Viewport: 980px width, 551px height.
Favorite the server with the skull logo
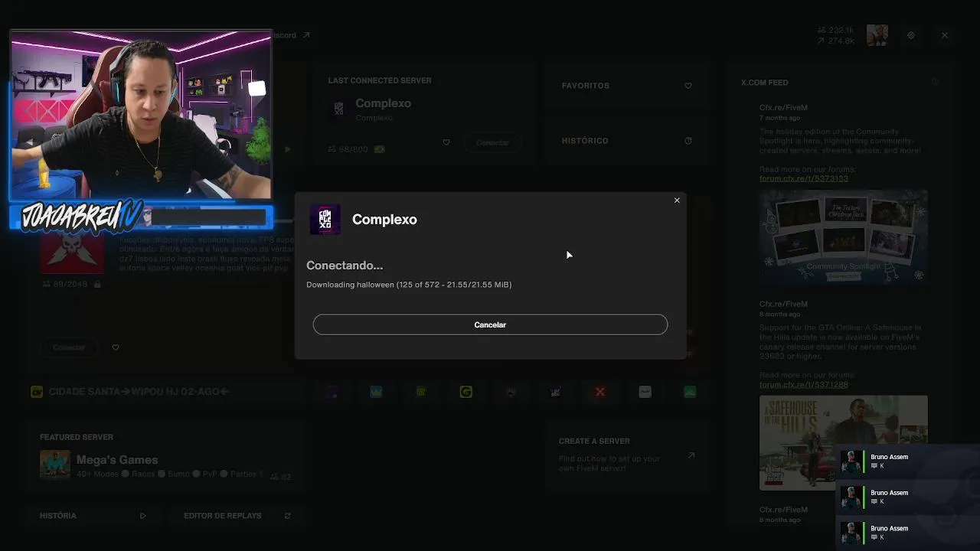(116, 347)
